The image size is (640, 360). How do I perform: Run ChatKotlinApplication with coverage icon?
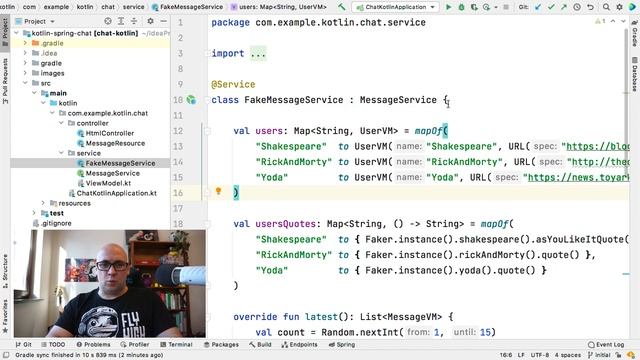point(474,7)
